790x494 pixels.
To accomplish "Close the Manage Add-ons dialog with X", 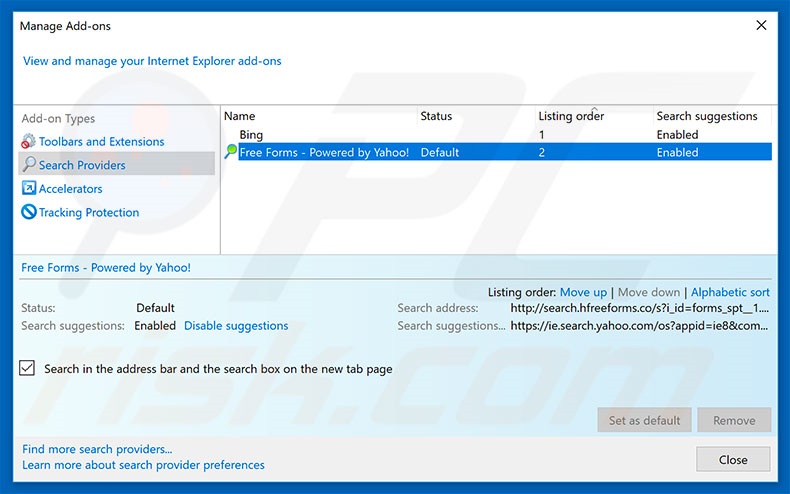I will tap(761, 25).
